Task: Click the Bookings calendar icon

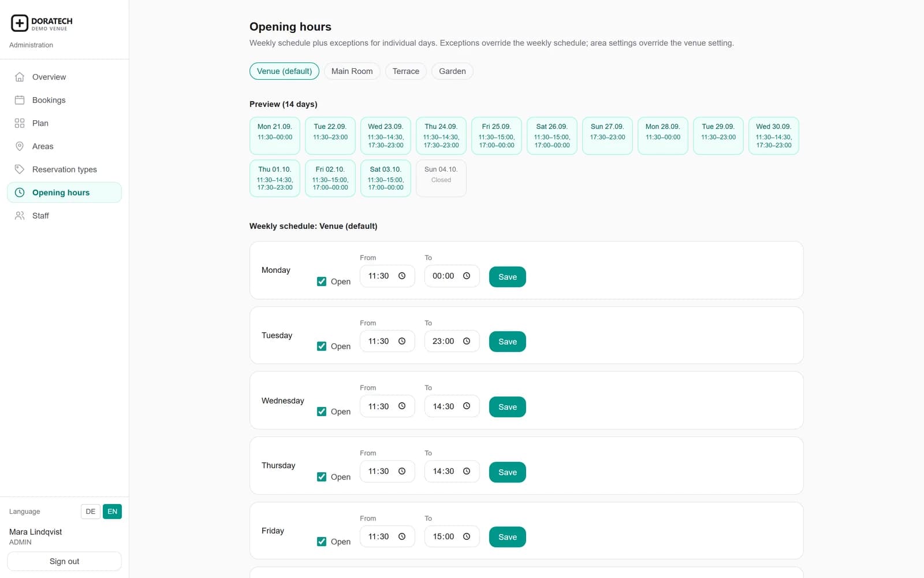Action: tap(20, 100)
